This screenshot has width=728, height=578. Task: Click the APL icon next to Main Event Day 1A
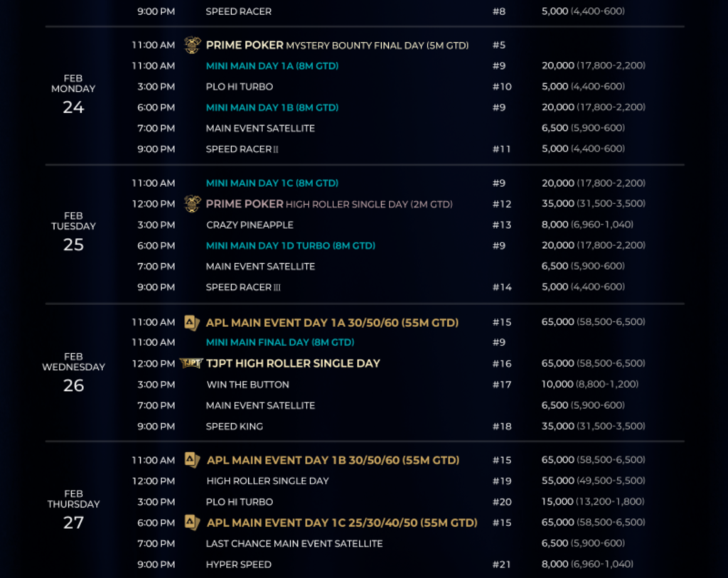pyautogui.click(x=191, y=321)
